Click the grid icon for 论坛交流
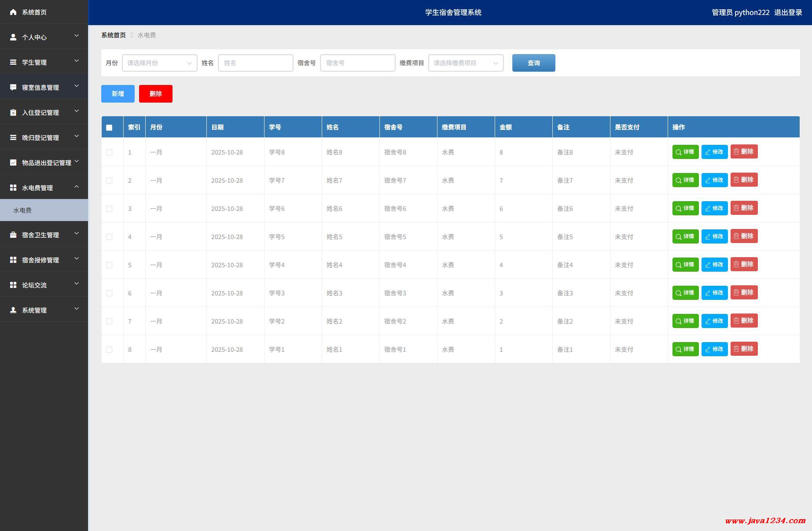This screenshot has height=531, width=812. pyautogui.click(x=13, y=285)
